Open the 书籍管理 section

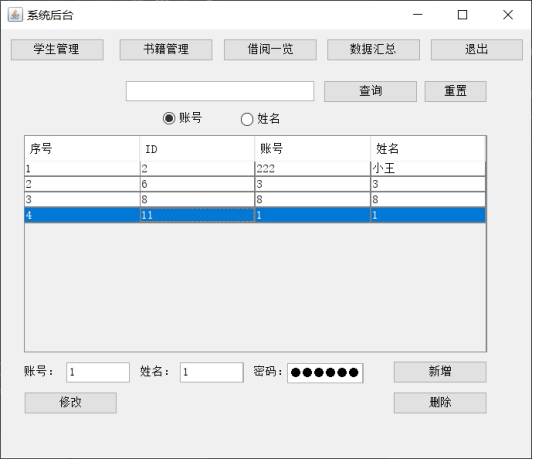[x=166, y=50]
